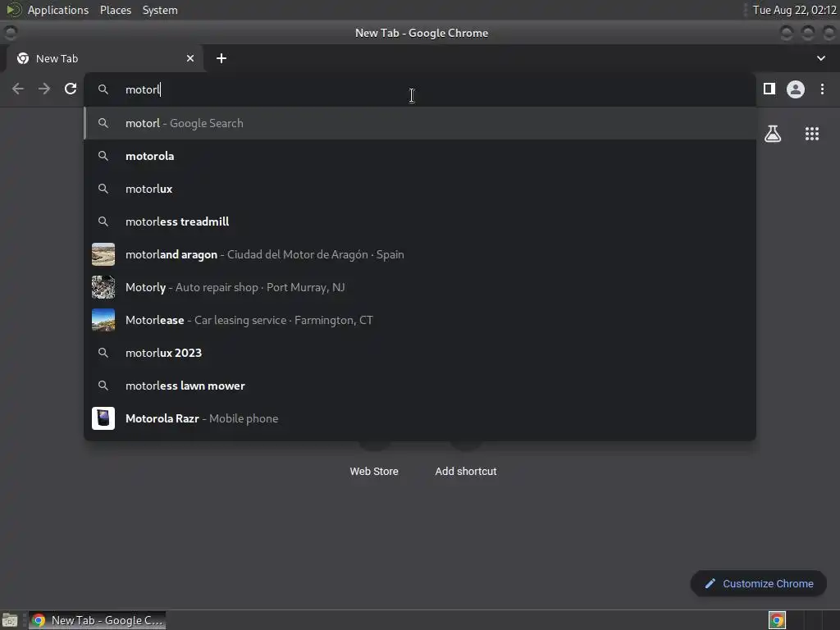Click the search icon beside 'motorl - Google Search'
The image size is (840, 630).
[103, 123]
